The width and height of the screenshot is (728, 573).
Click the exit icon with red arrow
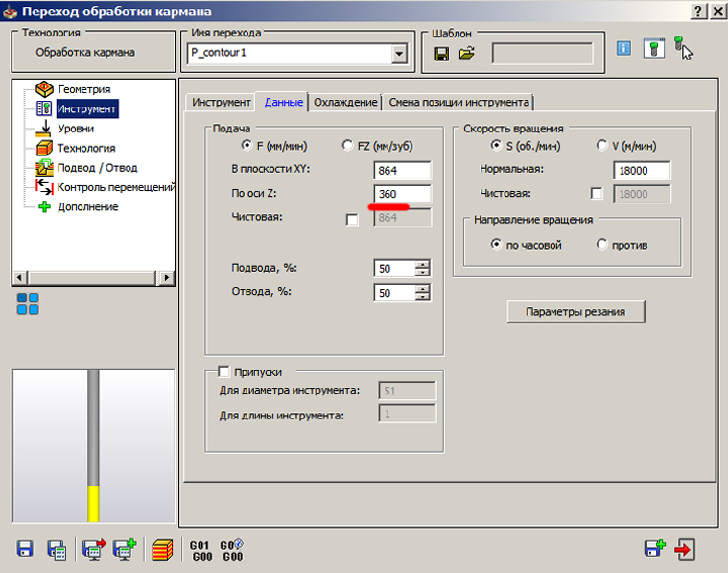pos(685,550)
